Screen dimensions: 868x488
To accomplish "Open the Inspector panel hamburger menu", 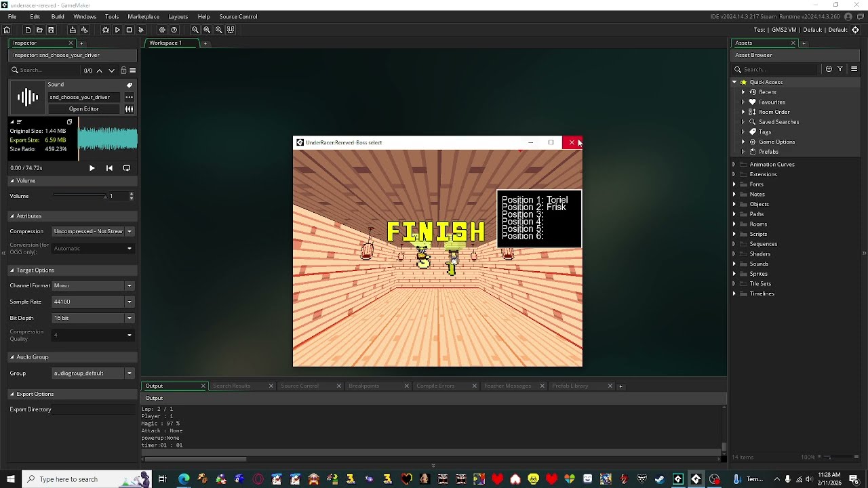I will pyautogui.click(x=132, y=70).
